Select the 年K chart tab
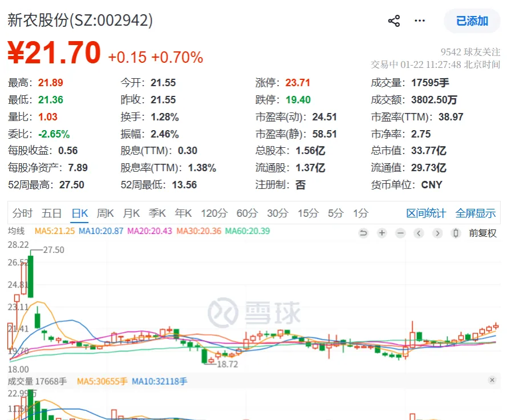507x420 pixels. [183, 213]
